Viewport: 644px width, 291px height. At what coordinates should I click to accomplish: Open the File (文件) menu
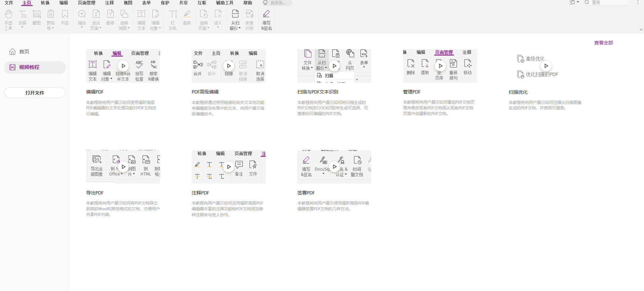pyautogui.click(x=9, y=3)
